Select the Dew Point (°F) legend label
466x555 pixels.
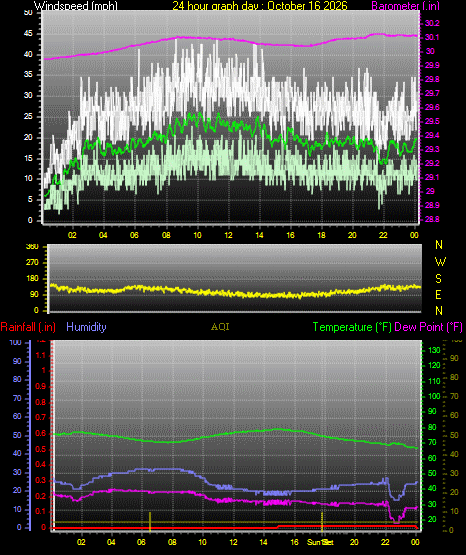(x=428, y=327)
